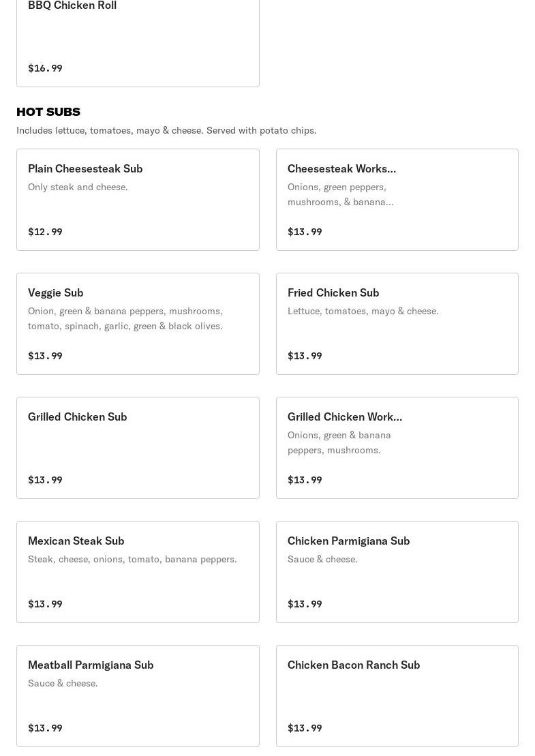
Task: Click the "Only steak and cheese" description
Action: click(78, 187)
